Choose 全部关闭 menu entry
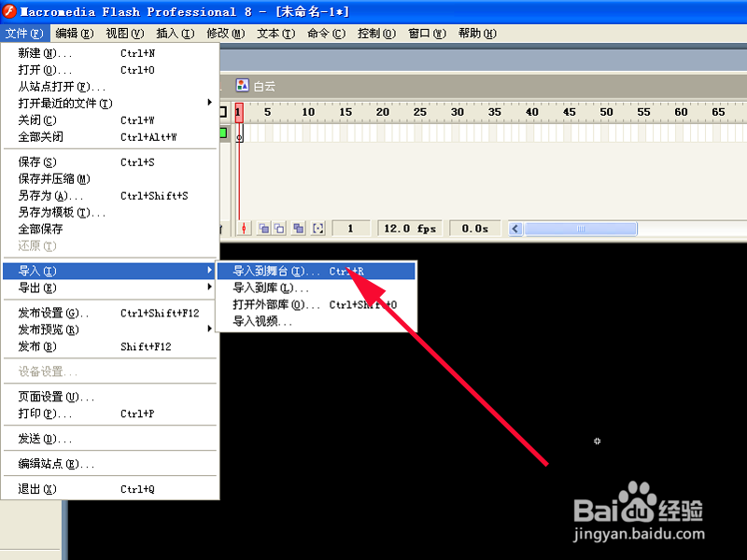Screen dimensions: 747x560 point(109,137)
